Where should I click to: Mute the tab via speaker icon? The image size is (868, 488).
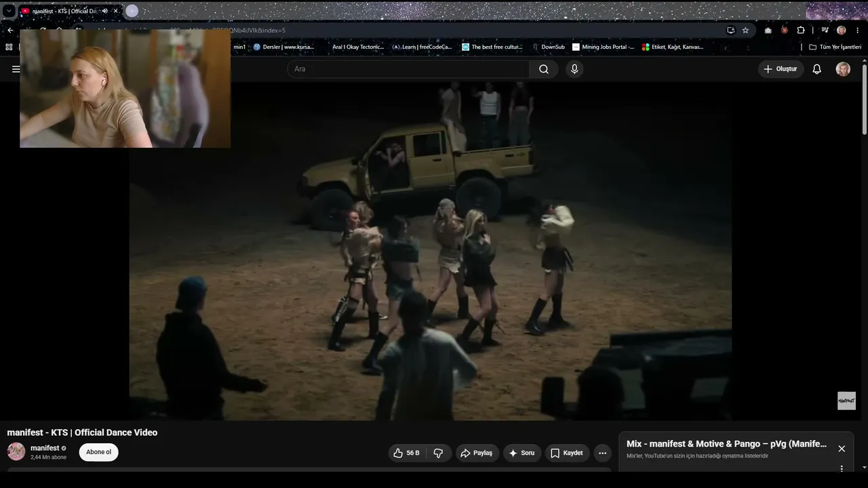pos(104,11)
